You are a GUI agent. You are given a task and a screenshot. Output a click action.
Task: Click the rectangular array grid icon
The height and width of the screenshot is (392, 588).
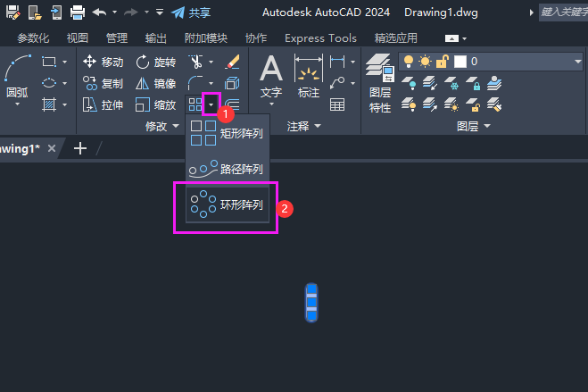[x=195, y=104]
